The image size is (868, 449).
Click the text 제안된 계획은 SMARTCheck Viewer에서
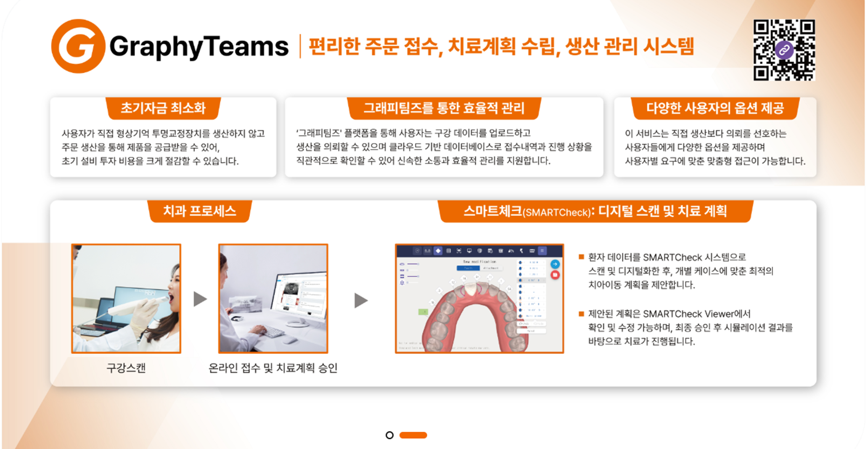669,314
